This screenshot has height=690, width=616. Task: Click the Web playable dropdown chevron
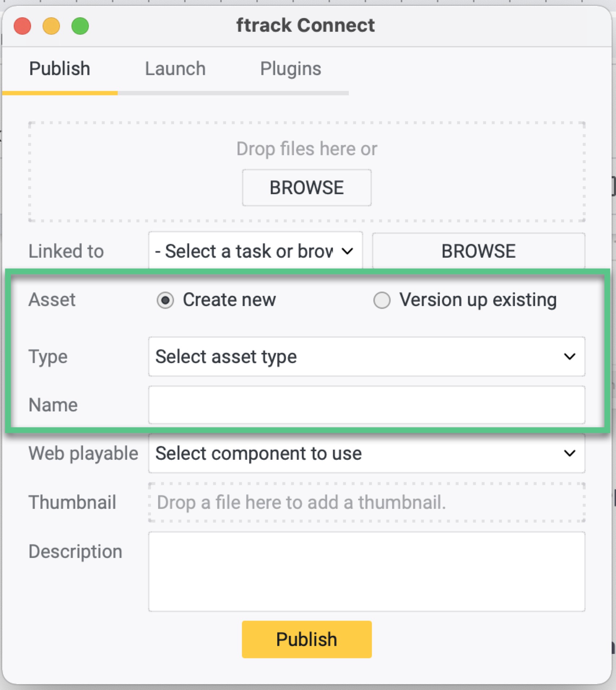(x=569, y=453)
